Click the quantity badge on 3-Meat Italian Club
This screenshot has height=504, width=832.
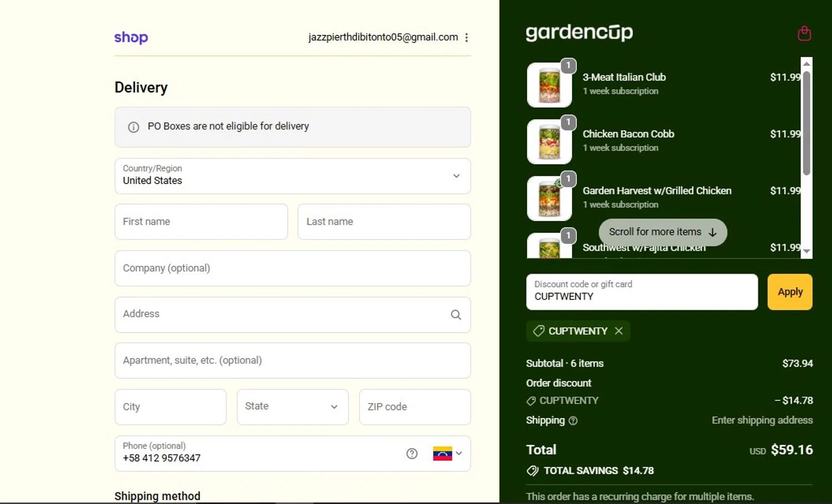(x=569, y=65)
